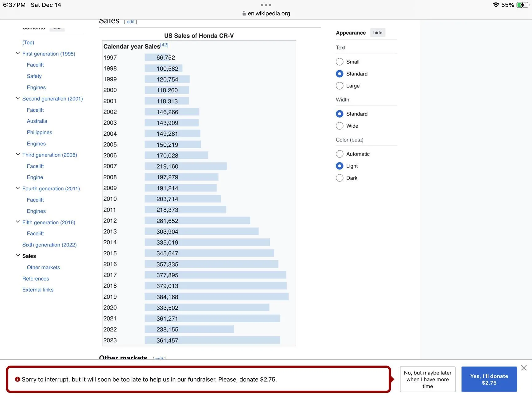532x399 pixels.
Task: Click the Calendar year Sales header
Action: pos(132,47)
